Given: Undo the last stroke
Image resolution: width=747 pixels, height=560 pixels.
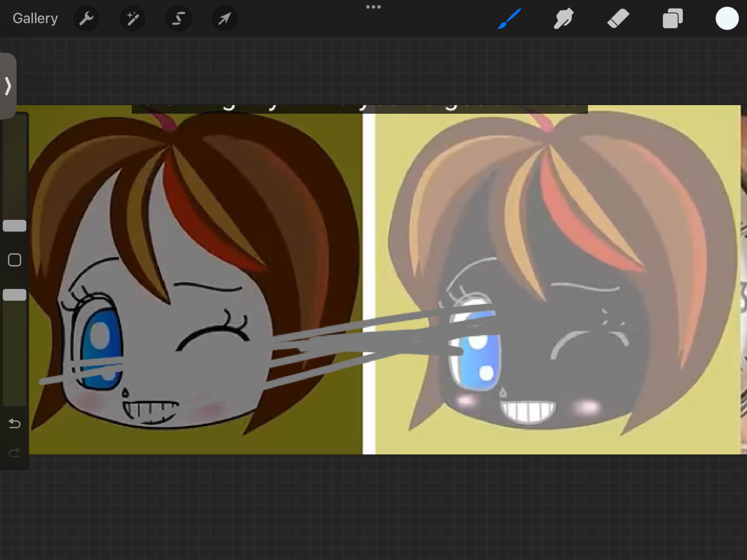Looking at the screenshot, I should pyautogui.click(x=15, y=423).
